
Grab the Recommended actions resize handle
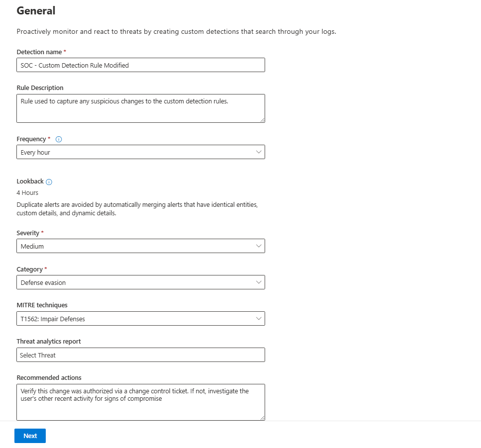pyautogui.click(x=262, y=417)
